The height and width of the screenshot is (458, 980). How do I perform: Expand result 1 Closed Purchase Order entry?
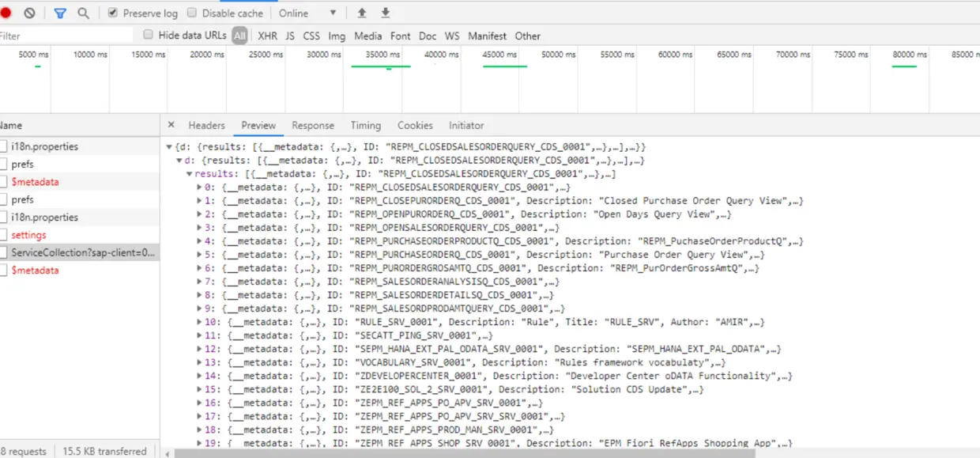(x=199, y=201)
